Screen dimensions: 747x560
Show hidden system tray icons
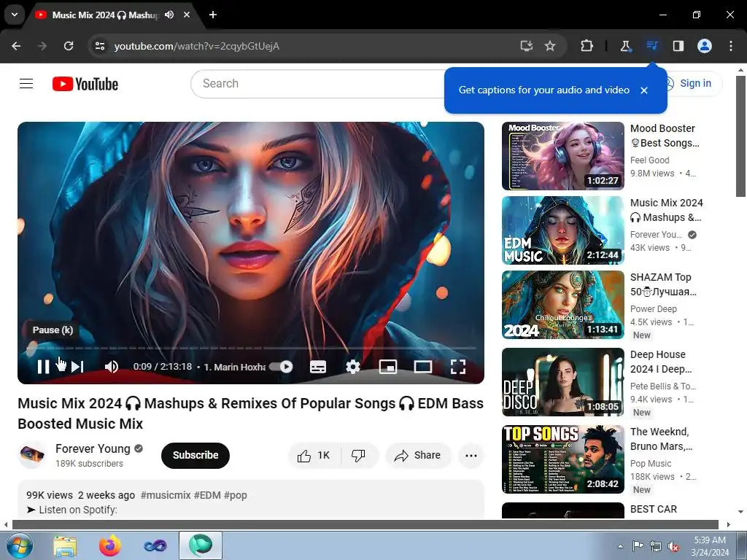click(620, 546)
